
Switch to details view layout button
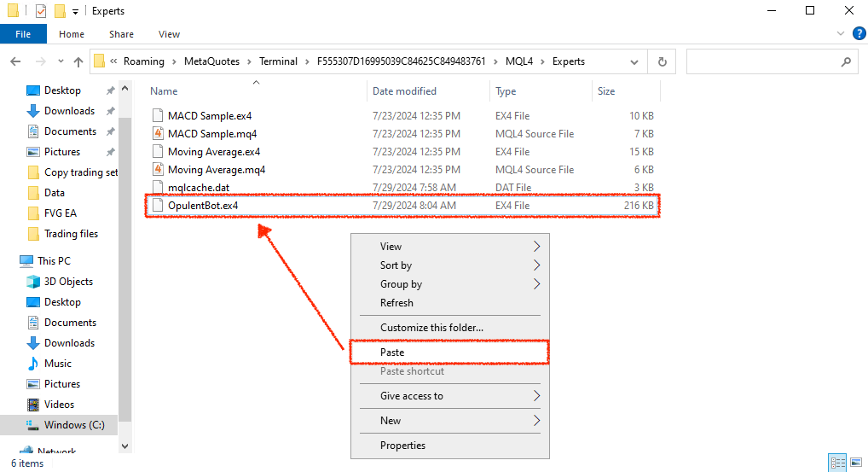(838, 463)
